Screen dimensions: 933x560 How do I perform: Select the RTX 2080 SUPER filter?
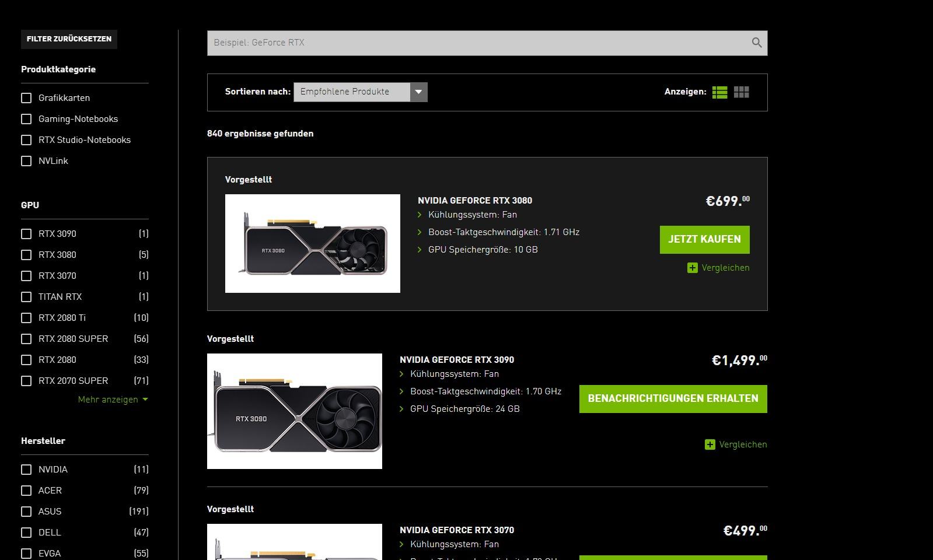click(26, 339)
